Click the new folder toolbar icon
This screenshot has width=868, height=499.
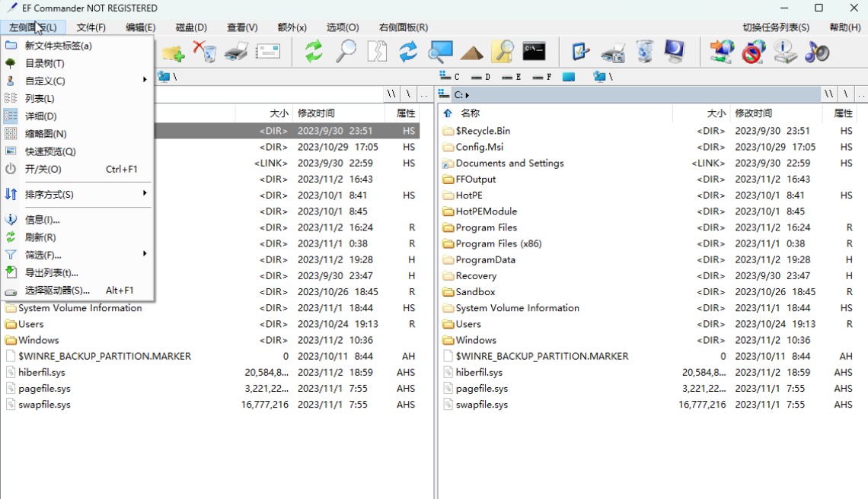pyautogui.click(x=173, y=52)
